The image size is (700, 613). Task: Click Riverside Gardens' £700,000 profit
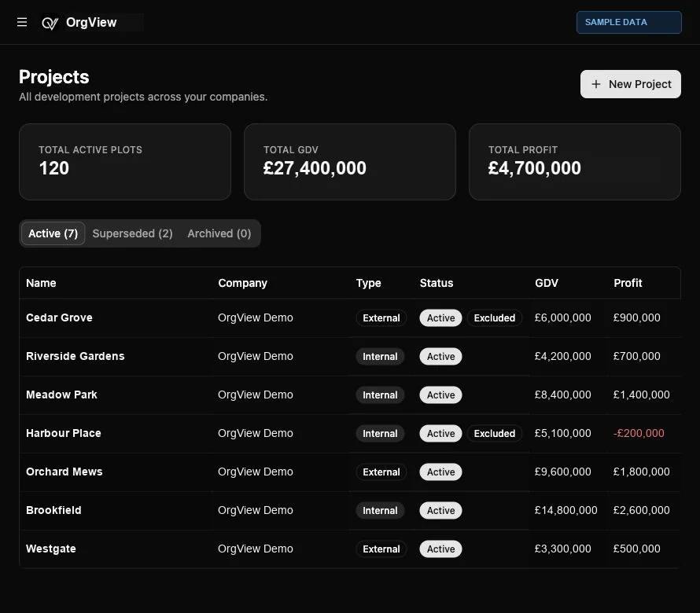[636, 356]
